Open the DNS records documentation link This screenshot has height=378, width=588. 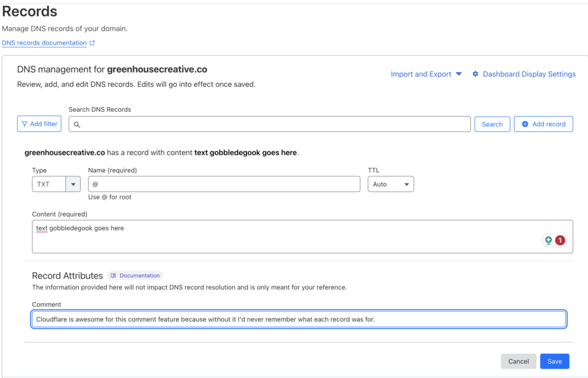(44, 43)
